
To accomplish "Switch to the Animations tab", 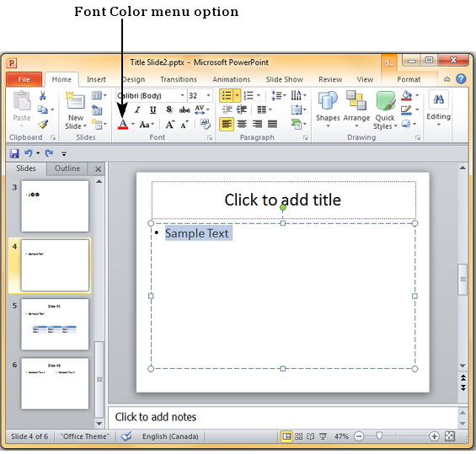I will tap(232, 79).
